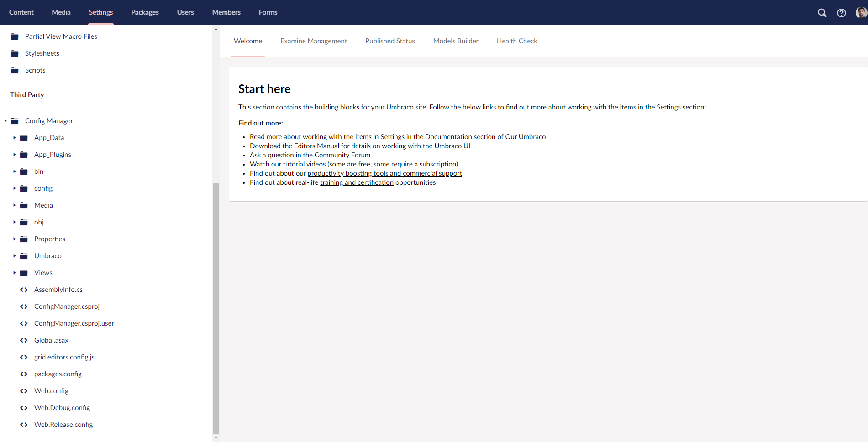Collapse the Config Manager tree node
Screen dimensions: 868x442
(5, 121)
